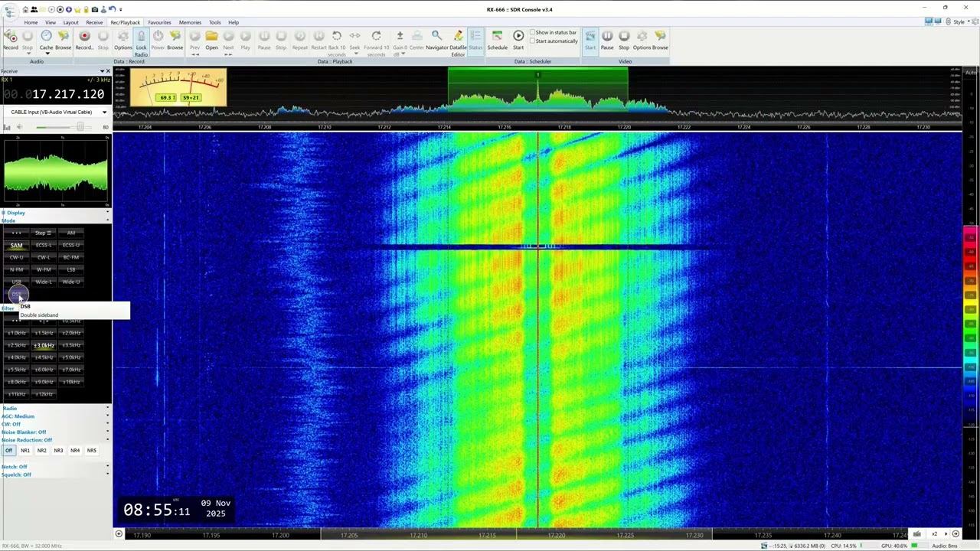Select NR4 noise reduction
The width and height of the screenshot is (980, 551).
click(x=75, y=451)
